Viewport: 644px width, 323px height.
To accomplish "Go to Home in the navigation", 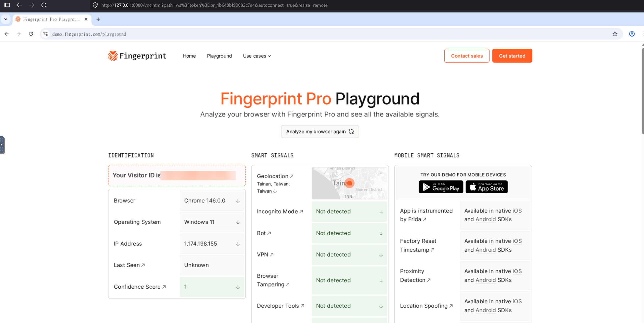I will click(189, 56).
